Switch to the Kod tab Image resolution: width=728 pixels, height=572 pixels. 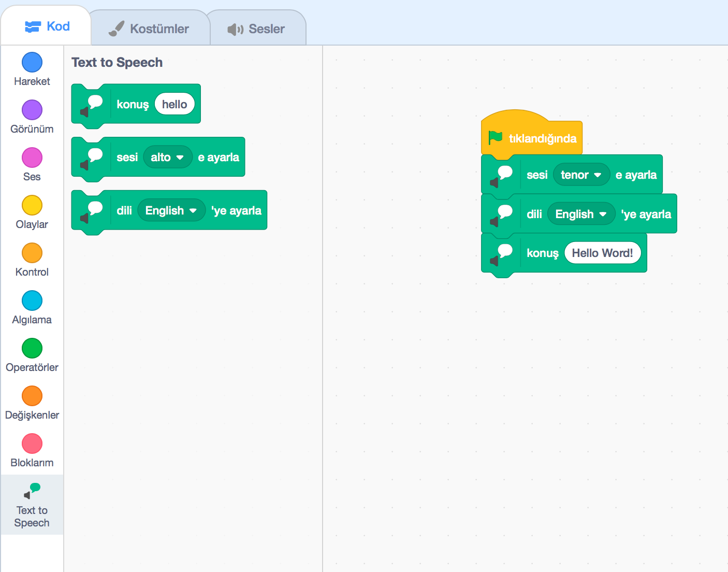[47, 26]
